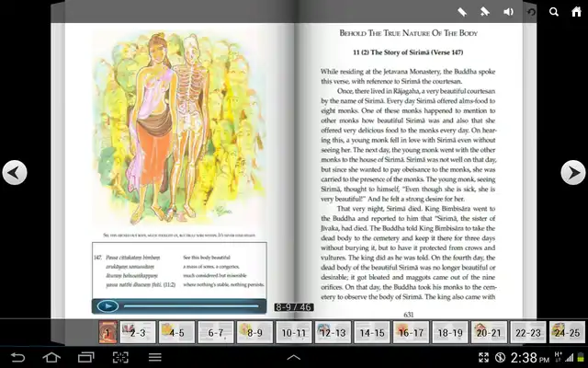The width and height of the screenshot is (588, 368).
Task: Tap title Behold The True Nature
Action: click(x=408, y=33)
